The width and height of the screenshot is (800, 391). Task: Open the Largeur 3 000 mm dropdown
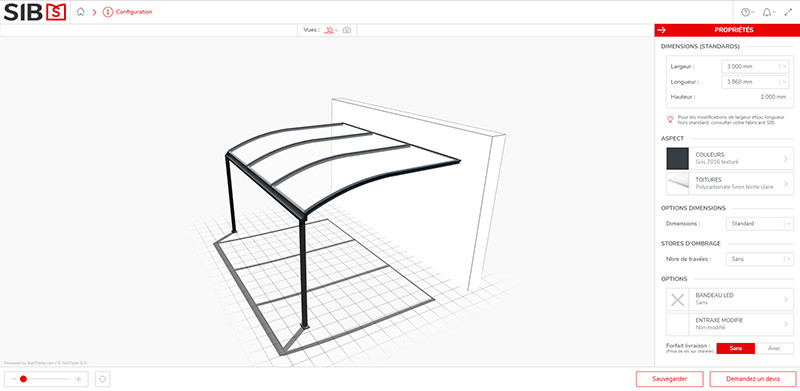point(755,66)
